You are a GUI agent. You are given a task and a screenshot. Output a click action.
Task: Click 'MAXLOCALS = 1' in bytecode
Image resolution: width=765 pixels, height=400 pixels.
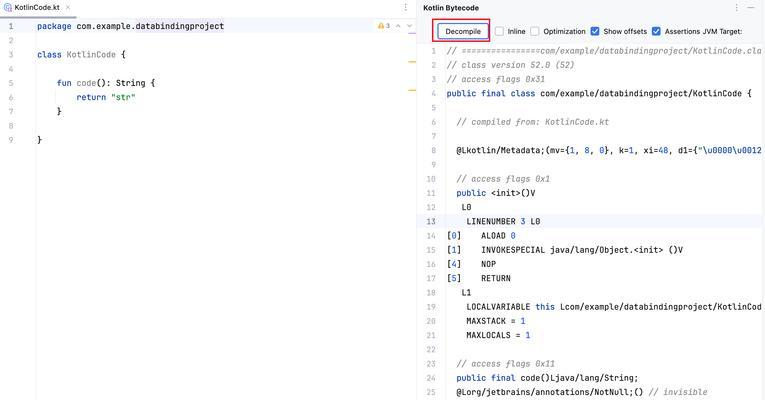[x=498, y=335]
